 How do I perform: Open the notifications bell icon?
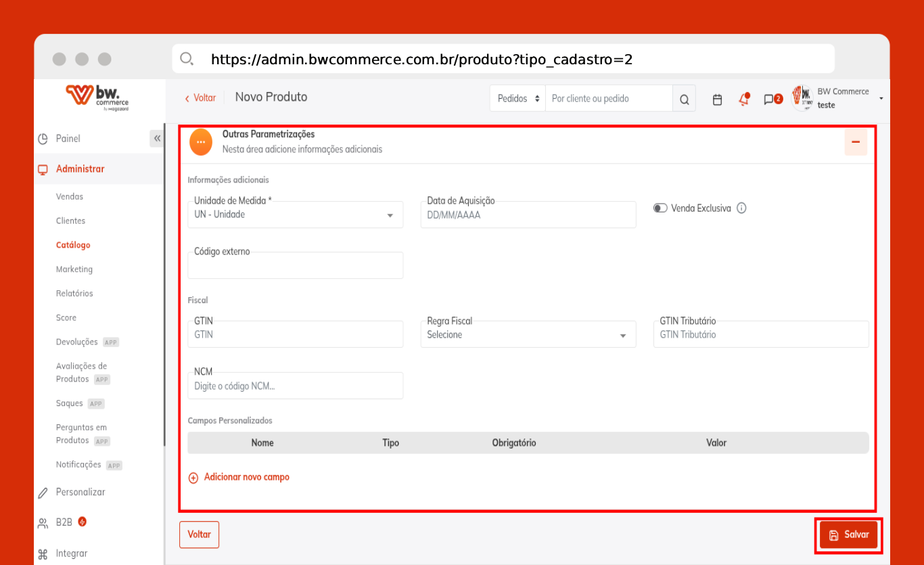pos(744,99)
